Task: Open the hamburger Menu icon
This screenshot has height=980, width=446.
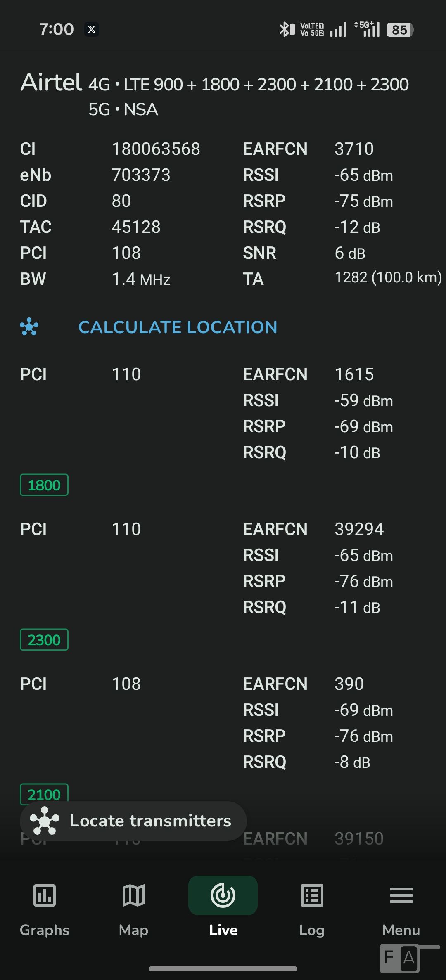Action: [401, 895]
